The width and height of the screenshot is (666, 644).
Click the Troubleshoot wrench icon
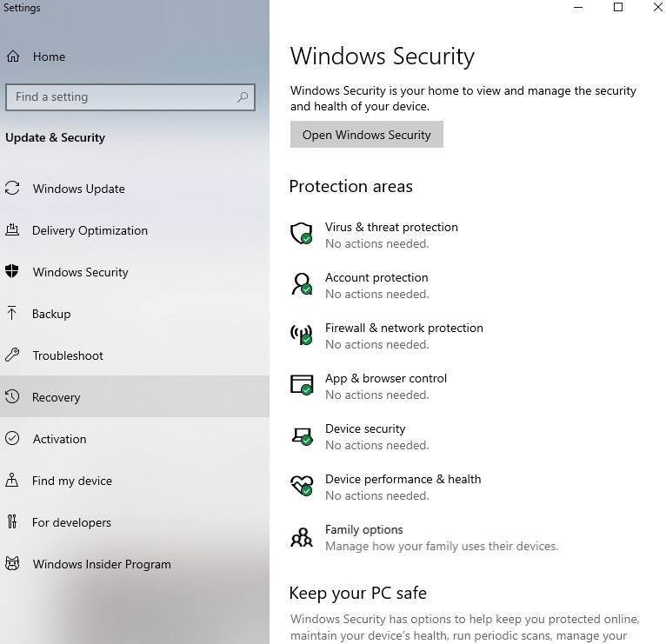(x=12, y=355)
